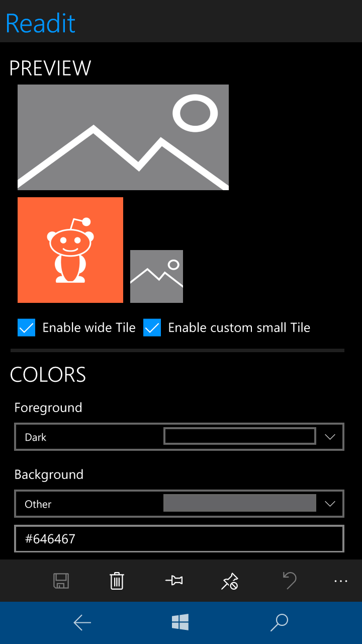Click the "Background" label

point(49,474)
